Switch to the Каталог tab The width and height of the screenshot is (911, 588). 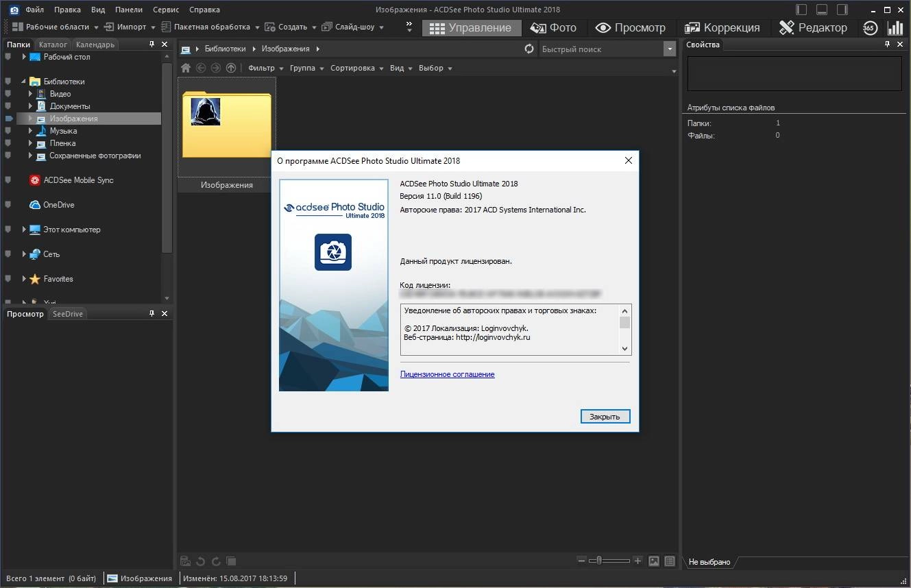[53, 45]
